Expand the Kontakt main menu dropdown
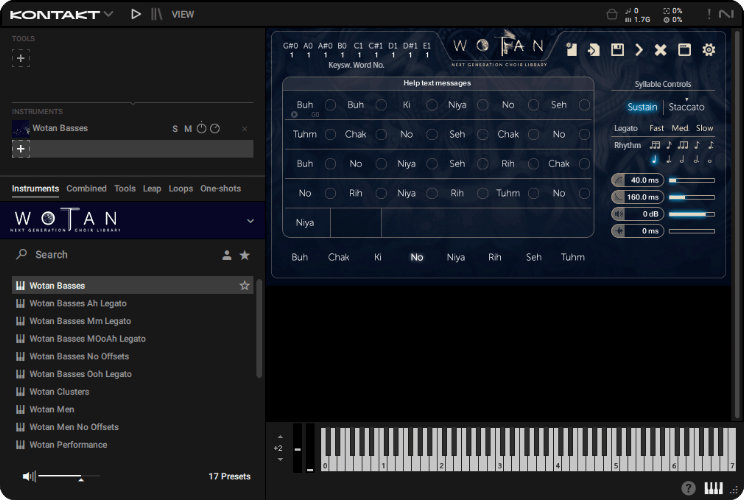 coord(108,14)
